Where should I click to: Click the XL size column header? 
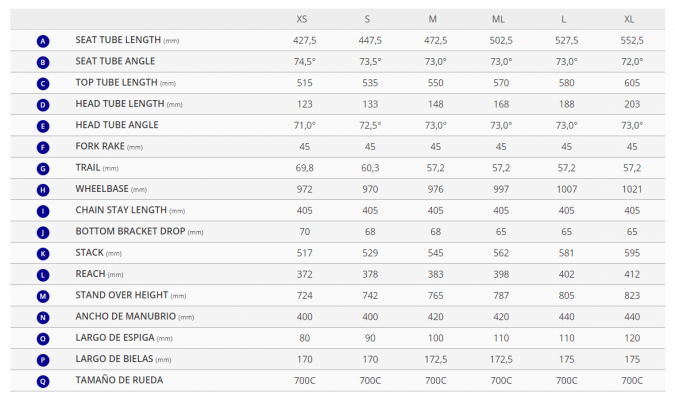629,19
